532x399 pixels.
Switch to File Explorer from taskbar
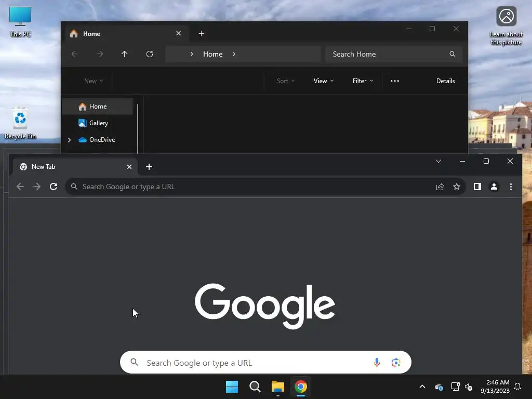278,387
